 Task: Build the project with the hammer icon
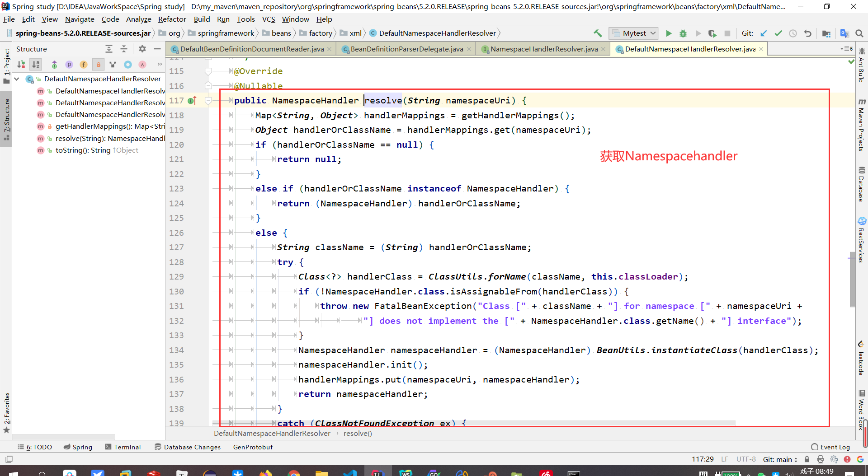[597, 33]
